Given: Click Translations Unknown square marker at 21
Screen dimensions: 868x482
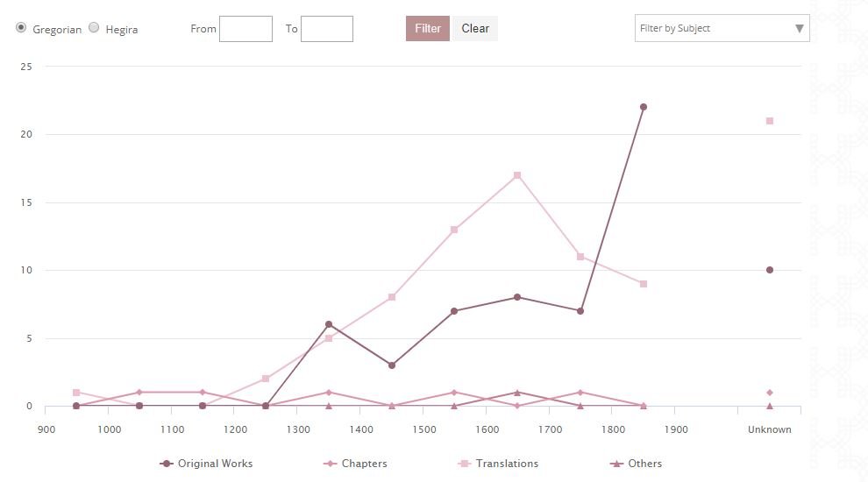Looking at the screenshot, I should click(x=770, y=121).
